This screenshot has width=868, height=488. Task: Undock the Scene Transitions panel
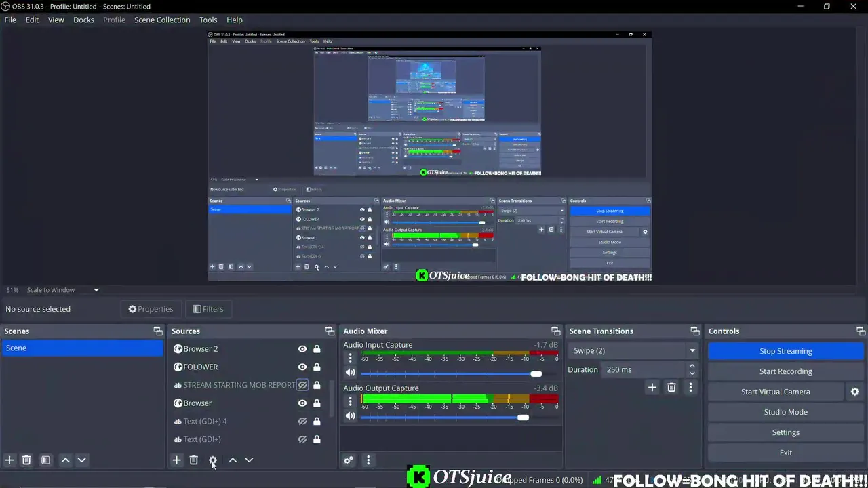[694, 331]
